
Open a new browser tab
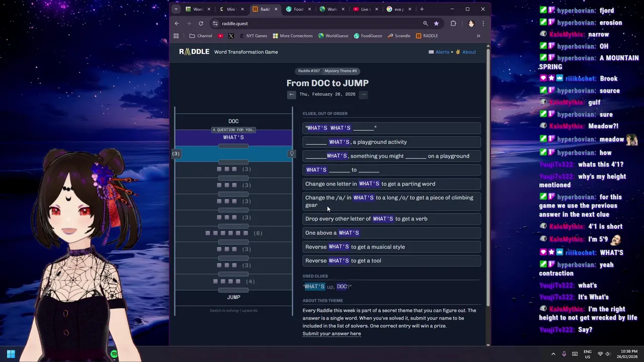pos(422,9)
